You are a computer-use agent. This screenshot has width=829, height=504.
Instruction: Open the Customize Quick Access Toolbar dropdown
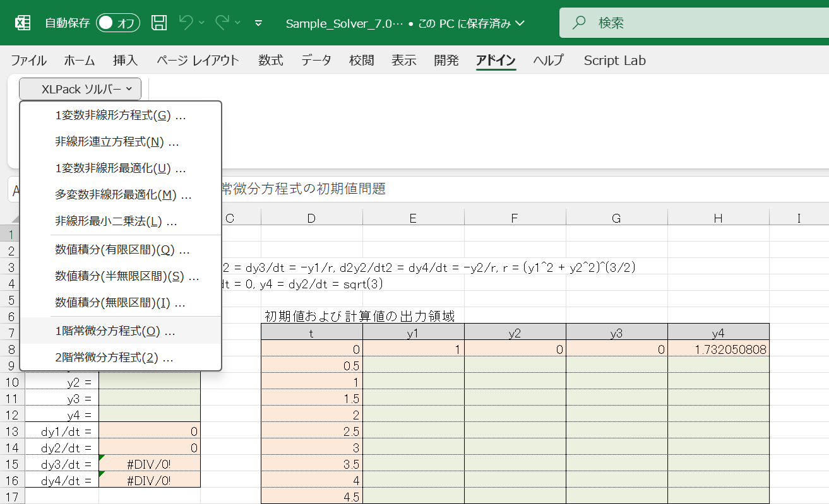(x=258, y=23)
